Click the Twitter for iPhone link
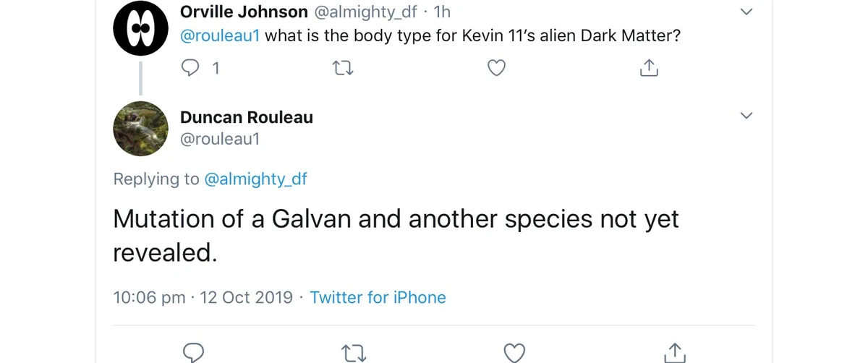This screenshot has height=363, width=868. 378,297
